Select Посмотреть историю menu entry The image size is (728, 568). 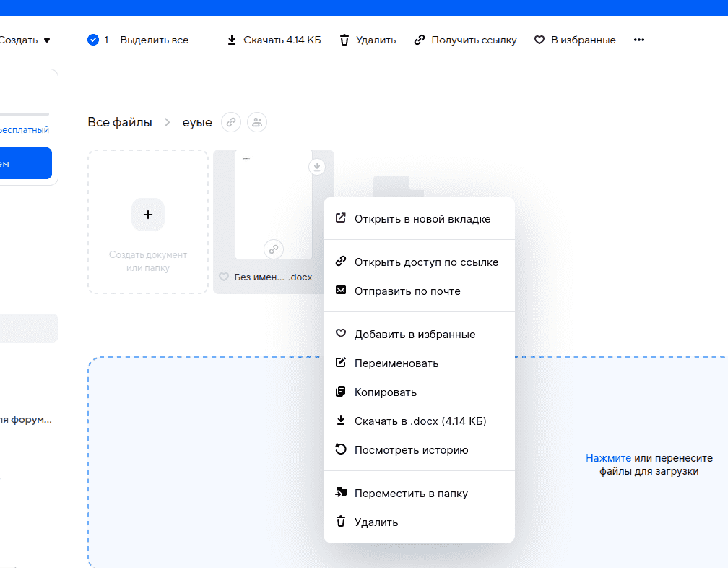[x=411, y=449]
